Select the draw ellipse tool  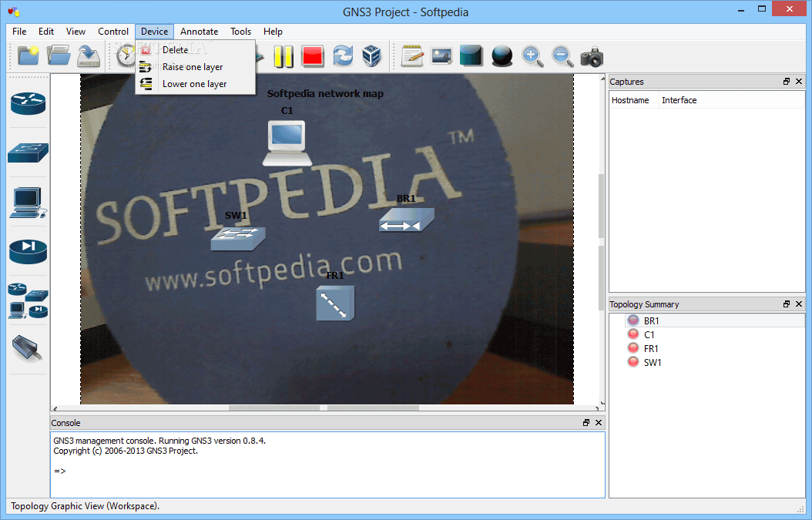click(502, 56)
